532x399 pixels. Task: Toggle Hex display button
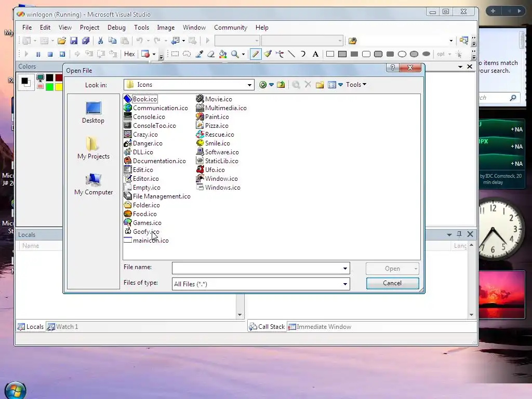click(x=129, y=54)
